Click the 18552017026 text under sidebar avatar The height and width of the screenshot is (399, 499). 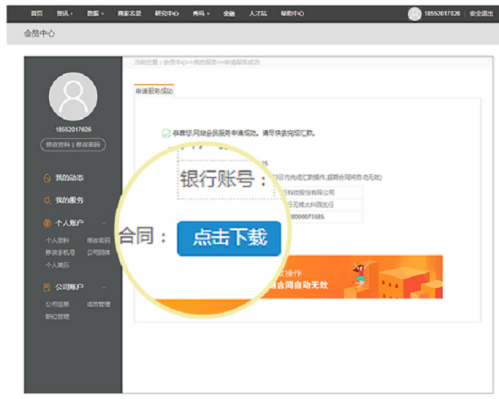(x=73, y=129)
